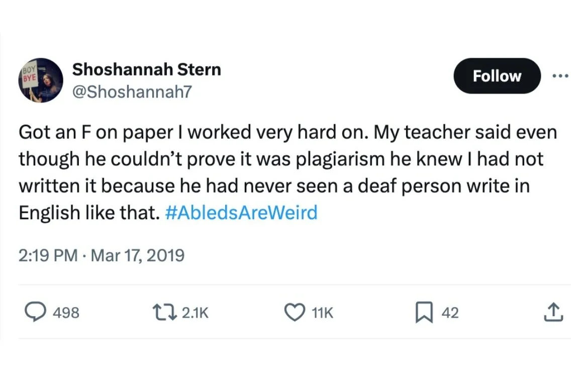
Task: Repost the tweet with the retweet arrows icon
Action: click(x=165, y=313)
